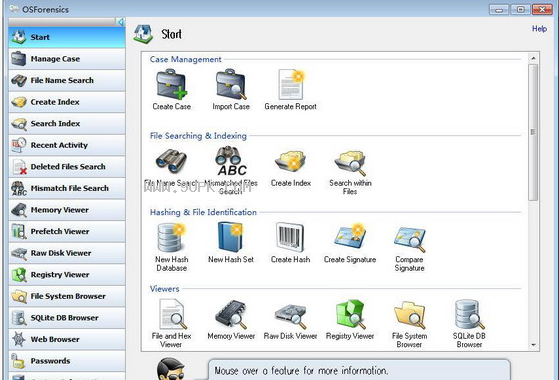Launch File Name Search binoculars in main panel
Screen dimensions: 559x380
[x=171, y=161]
